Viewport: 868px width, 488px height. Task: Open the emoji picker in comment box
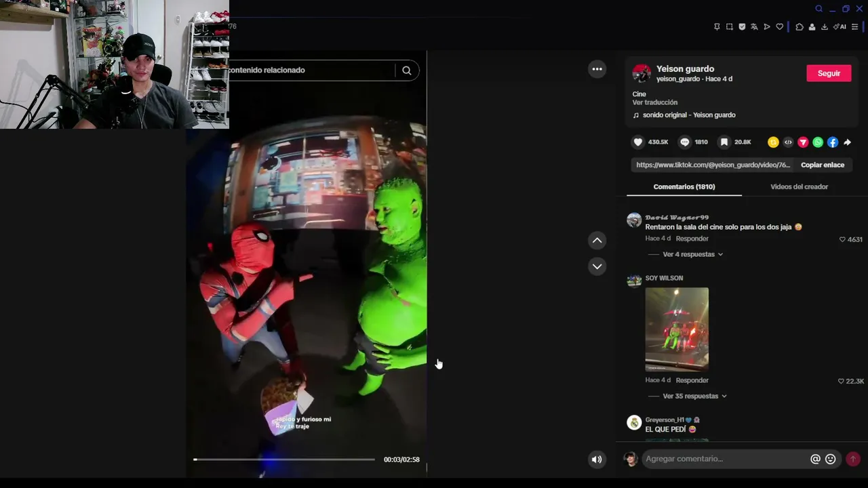click(831, 459)
